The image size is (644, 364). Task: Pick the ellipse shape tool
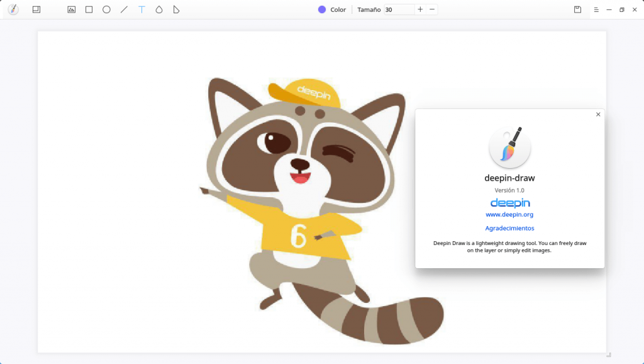pos(106,9)
